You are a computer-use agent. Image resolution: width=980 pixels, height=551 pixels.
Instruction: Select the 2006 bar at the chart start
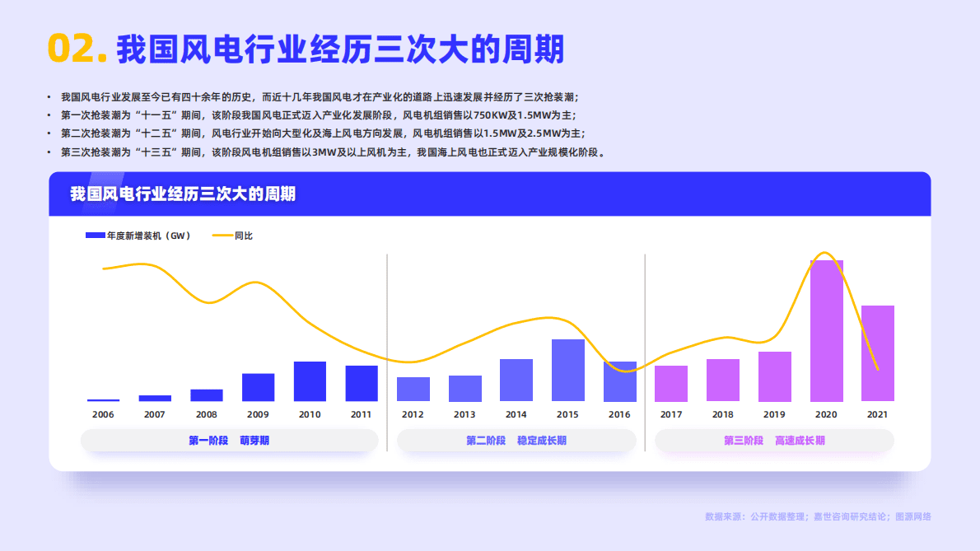click(x=102, y=401)
